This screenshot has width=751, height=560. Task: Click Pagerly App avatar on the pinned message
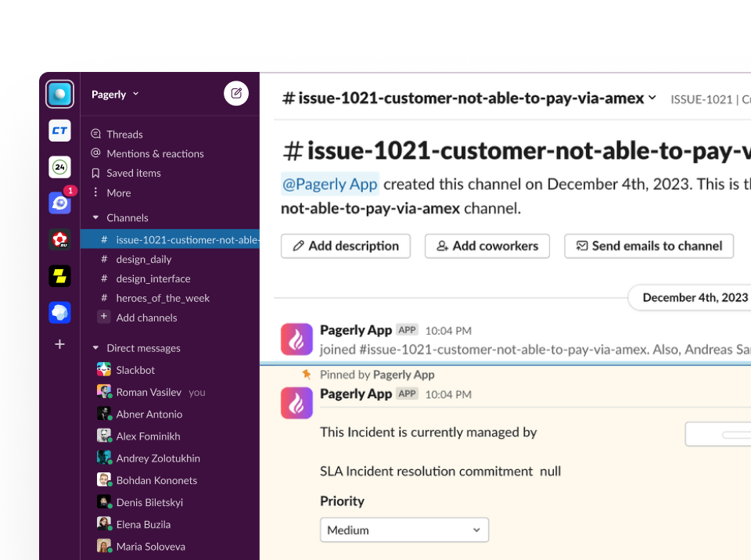tap(297, 403)
